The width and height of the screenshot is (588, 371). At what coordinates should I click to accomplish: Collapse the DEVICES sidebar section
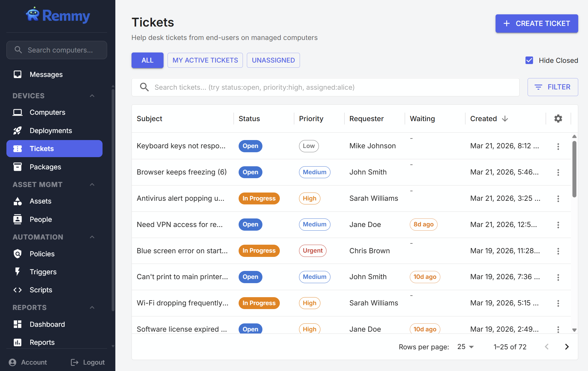point(92,96)
